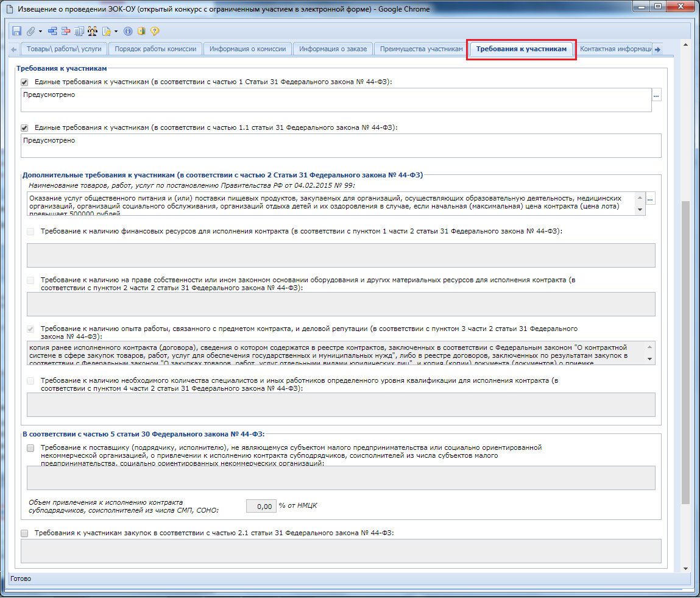Image resolution: width=700 pixels, height=598 pixels.
Task: Click the Save floppy disk icon
Action: (16, 31)
